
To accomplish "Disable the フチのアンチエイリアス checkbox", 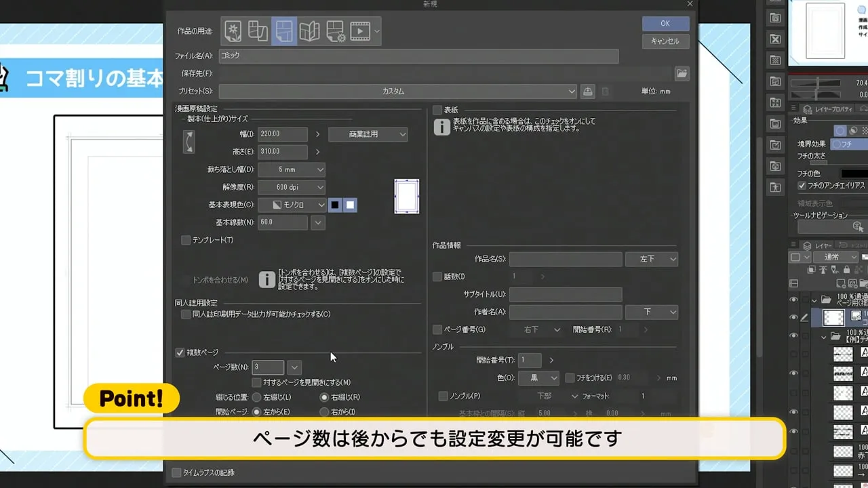I will (803, 184).
